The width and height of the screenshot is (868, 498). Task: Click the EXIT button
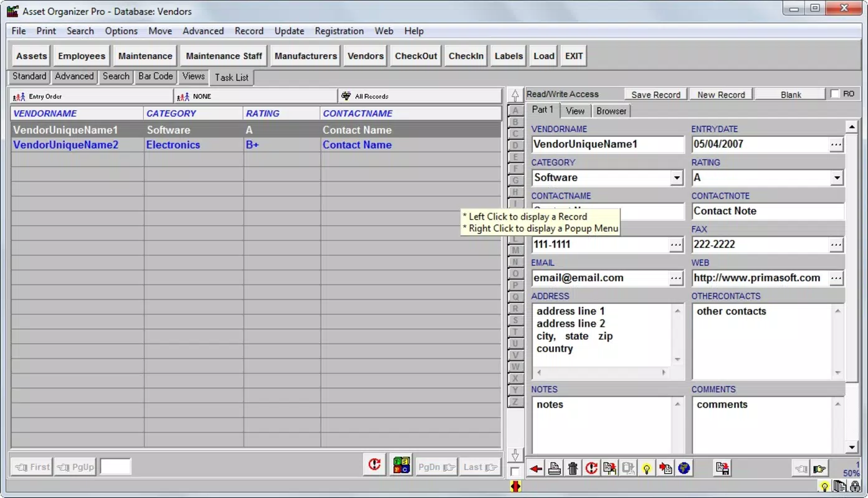click(x=574, y=56)
